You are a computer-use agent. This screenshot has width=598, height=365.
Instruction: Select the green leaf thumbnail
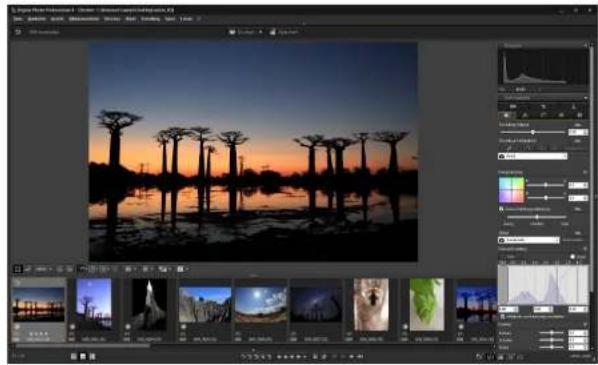(427, 304)
